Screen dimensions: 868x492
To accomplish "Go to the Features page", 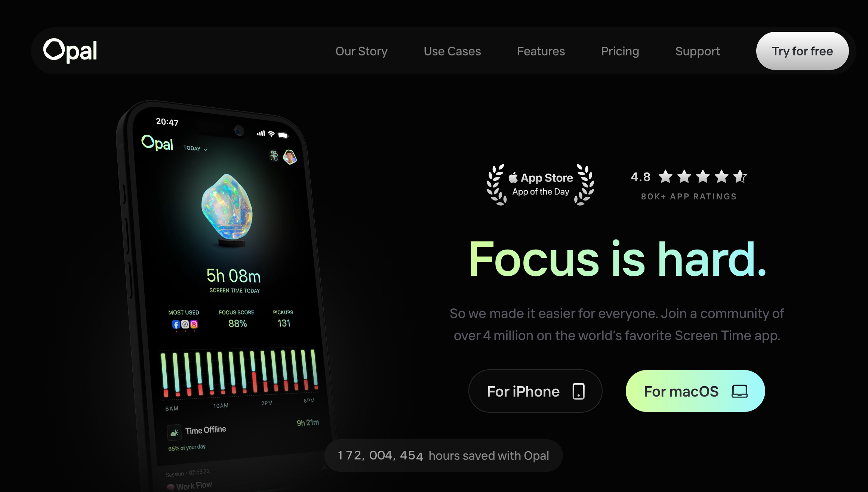I will click(x=541, y=51).
